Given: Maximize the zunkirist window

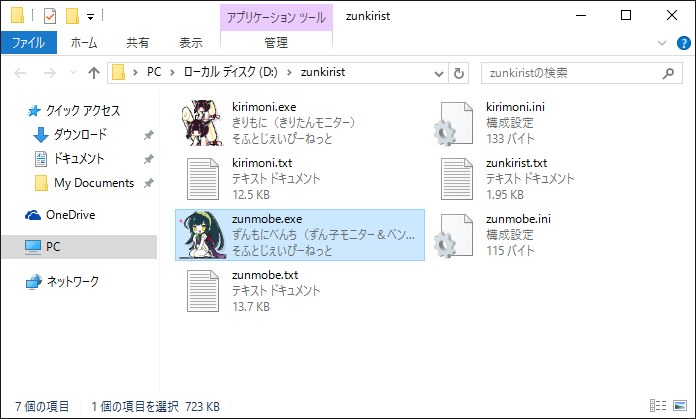Looking at the screenshot, I should (626, 16).
